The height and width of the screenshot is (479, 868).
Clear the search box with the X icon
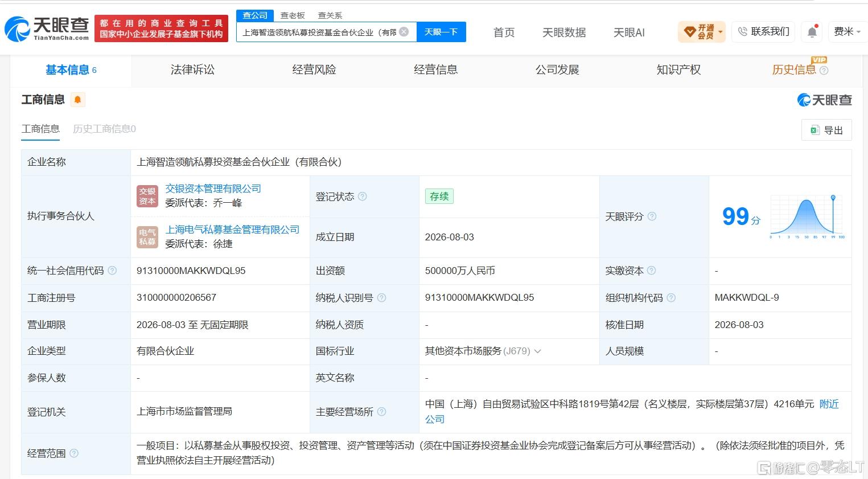tap(404, 32)
